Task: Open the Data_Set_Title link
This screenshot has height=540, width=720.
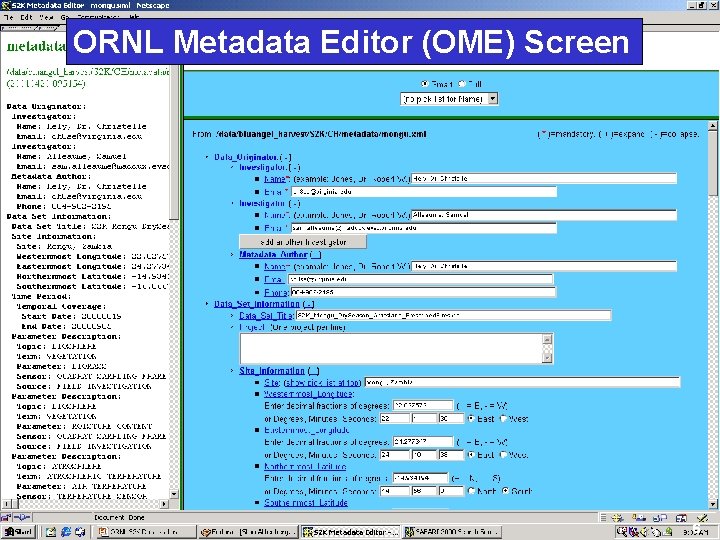Action: coord(266,315)
